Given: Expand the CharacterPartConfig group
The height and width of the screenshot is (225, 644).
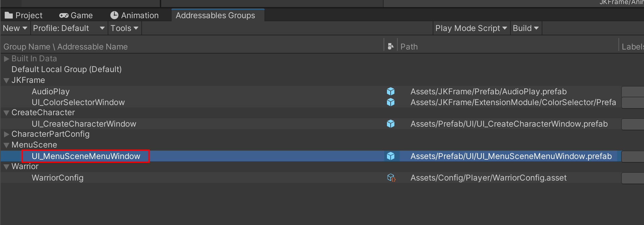Looking at the screenshot, I should pyautogui.click(x=6, y=134).
